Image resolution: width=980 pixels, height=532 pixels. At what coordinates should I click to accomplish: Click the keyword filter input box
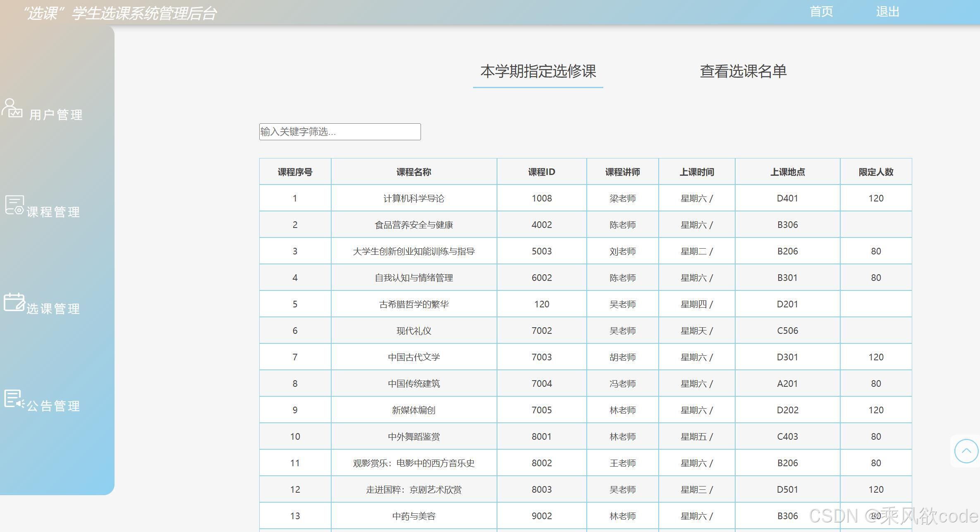340,132
